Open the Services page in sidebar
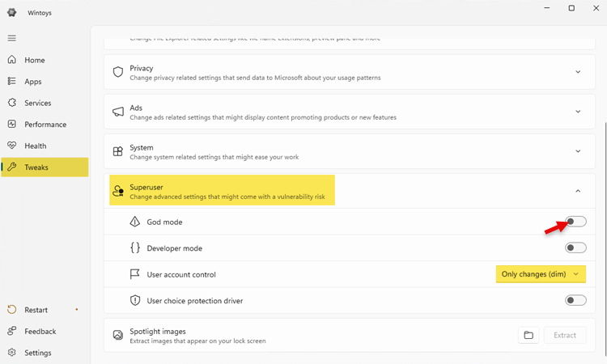This screenshot has width=607, height=364. [x=37, y=103]
